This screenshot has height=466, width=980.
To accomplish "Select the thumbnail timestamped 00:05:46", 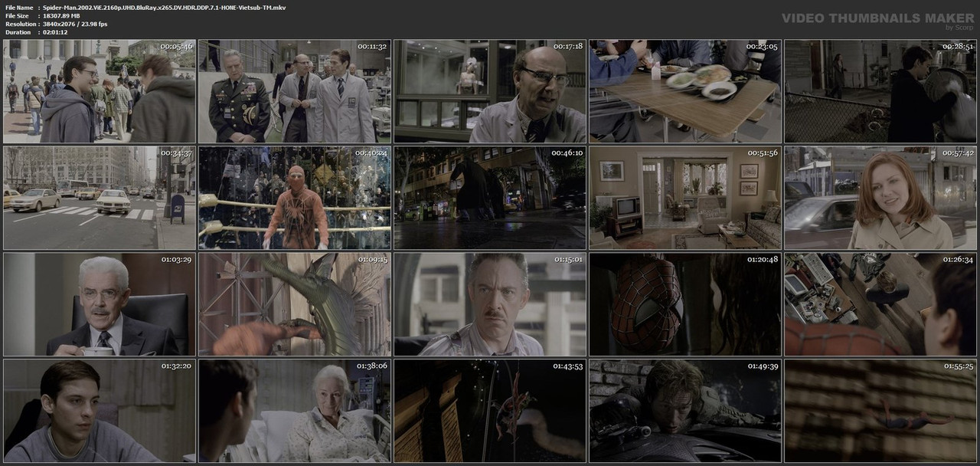I will (100, 92).
